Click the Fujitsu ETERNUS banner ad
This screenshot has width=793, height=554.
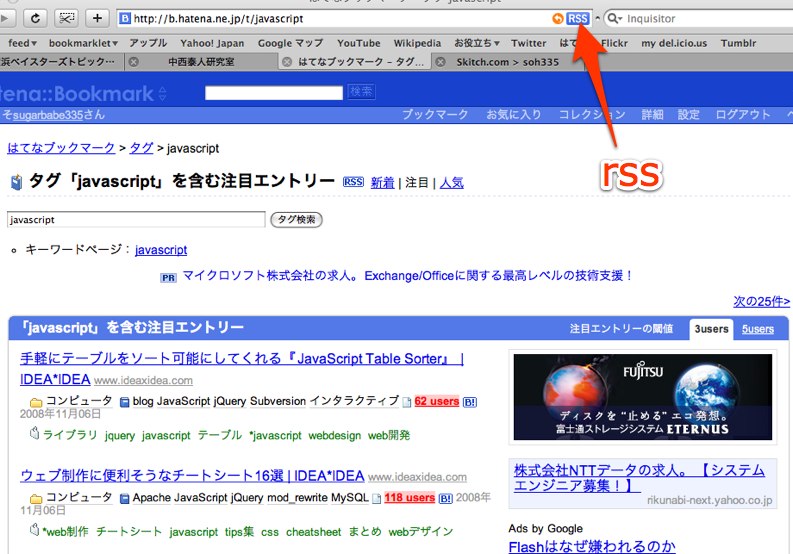(x=643, y=397)
